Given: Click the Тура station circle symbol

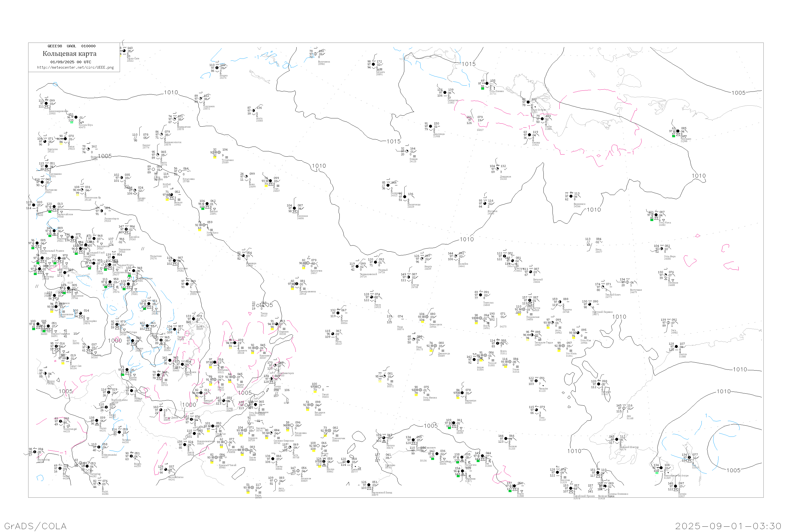Looking at the screenshot, I should click(x=271, y=181).
